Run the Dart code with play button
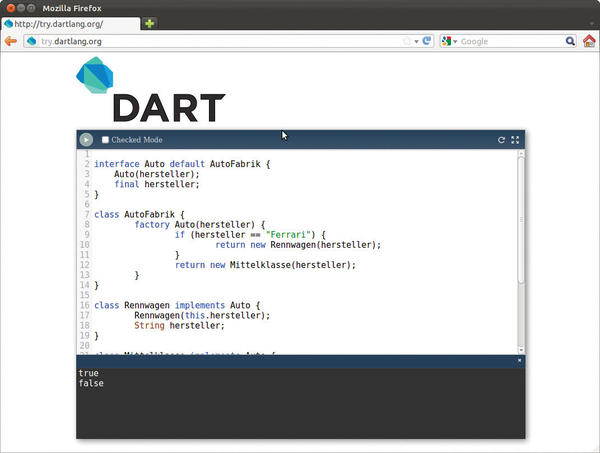 coord(86,140)
